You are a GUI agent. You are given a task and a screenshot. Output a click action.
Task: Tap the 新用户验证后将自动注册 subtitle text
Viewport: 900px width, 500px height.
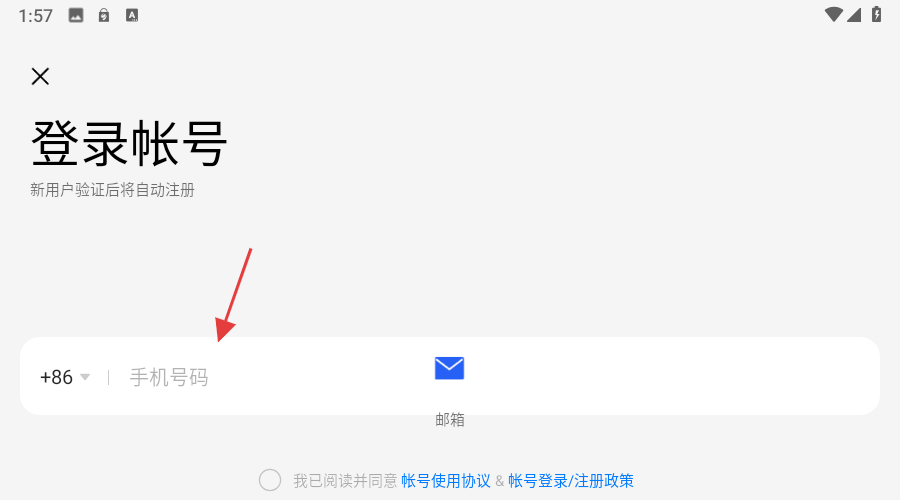point(112,190)
